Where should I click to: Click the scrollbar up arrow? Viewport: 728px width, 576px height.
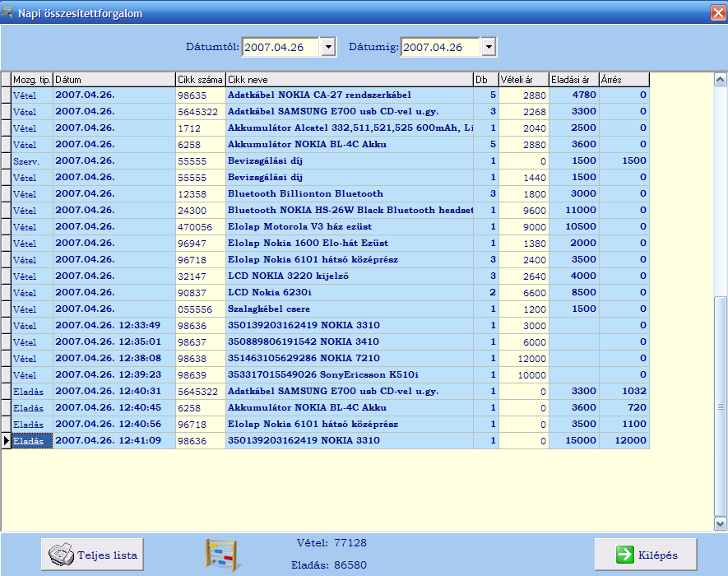(720, 80)
